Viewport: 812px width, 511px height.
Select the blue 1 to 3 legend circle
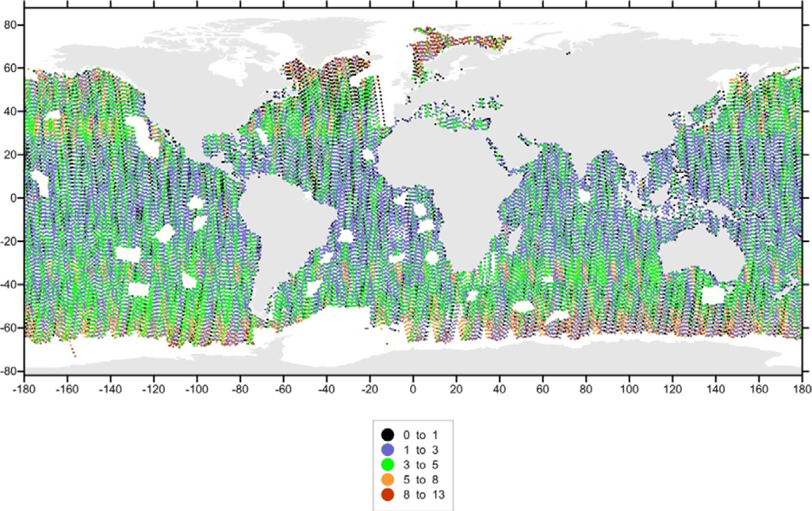pos(388,449)
